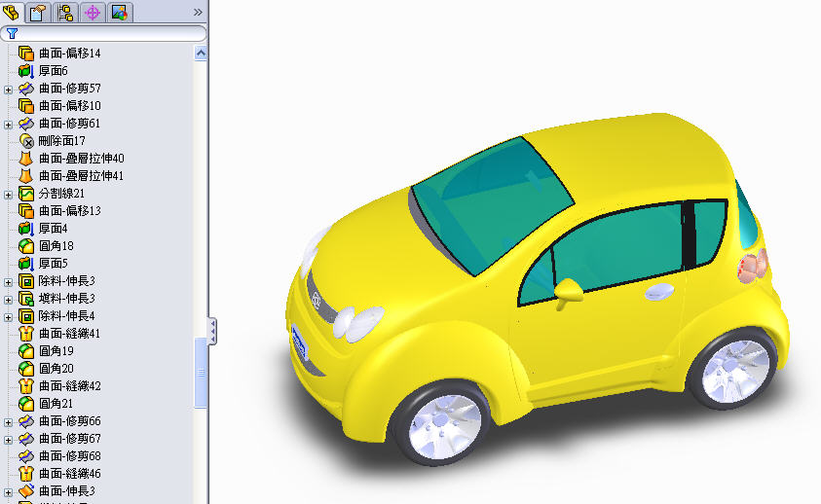Expand the 分割線21 feature
The width and height of the screenshot is (821, 504).
(x=8, y=195)
